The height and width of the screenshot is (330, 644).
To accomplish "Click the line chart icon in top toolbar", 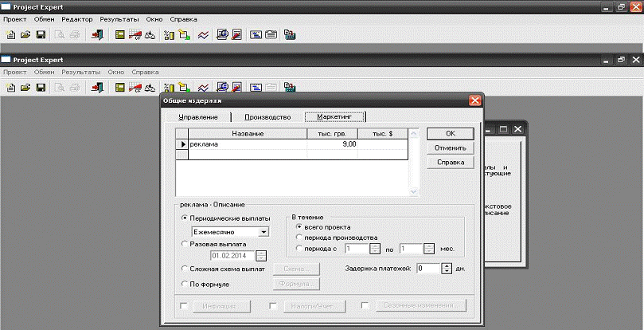I will (204, 35).
